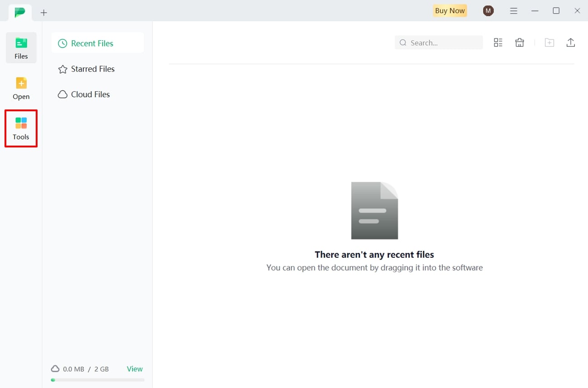Click the upload icon
The height and width of the screenshot is (388, 588).
[x=571, y=43]
